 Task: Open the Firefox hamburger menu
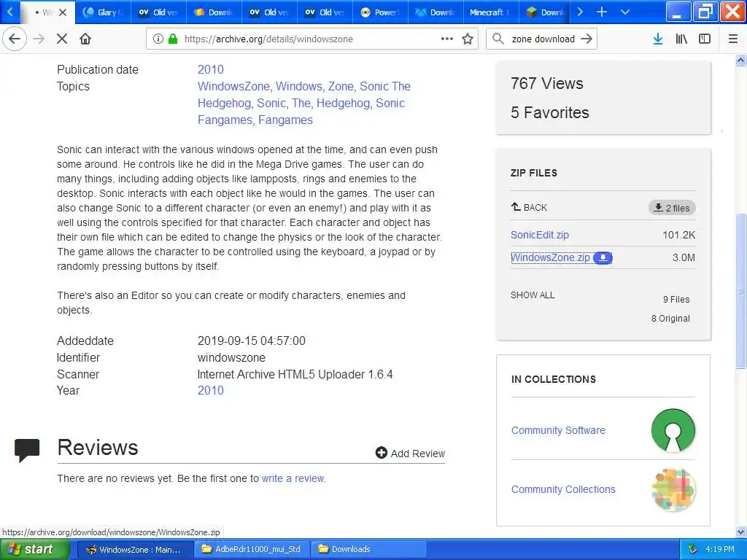click(x=733, y=39)
